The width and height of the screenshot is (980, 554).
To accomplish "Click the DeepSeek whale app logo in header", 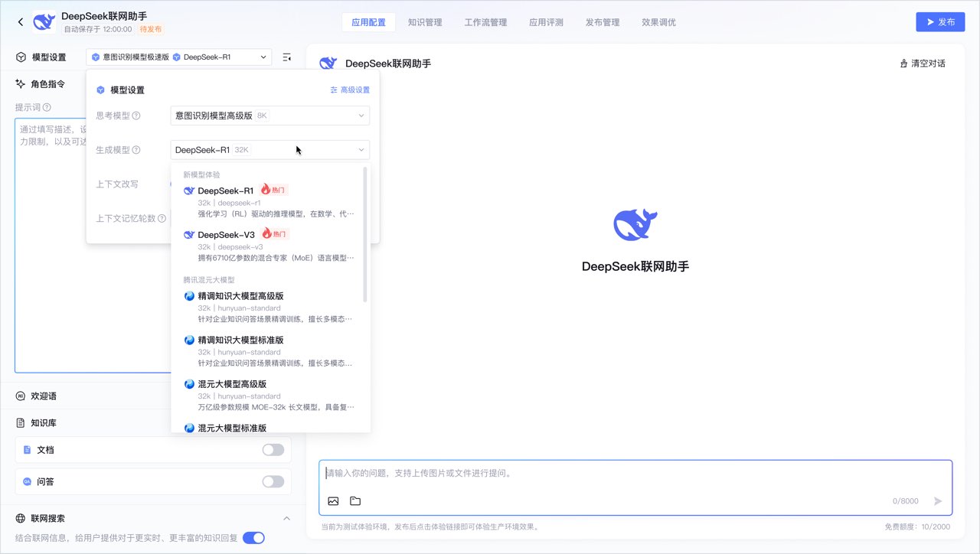I will point(44,22).
